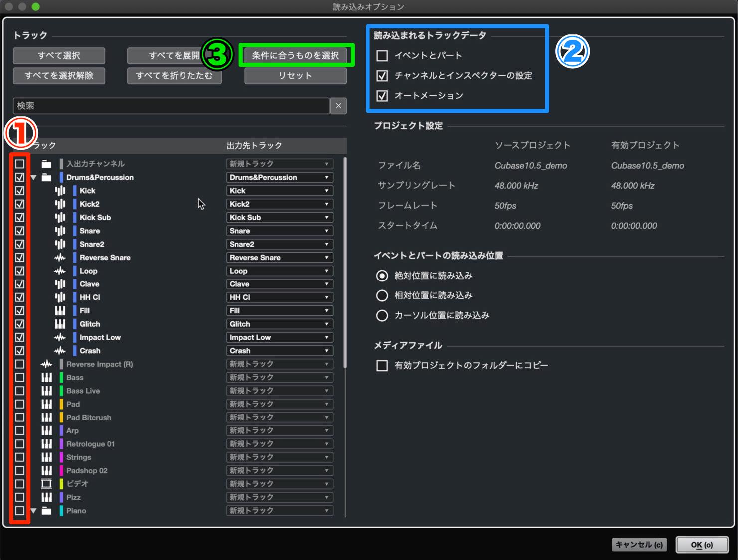Viewport: 738px width, 560px height.
Task: Click 条件に合うものを選択 button
Action: [x=296, y=55]
